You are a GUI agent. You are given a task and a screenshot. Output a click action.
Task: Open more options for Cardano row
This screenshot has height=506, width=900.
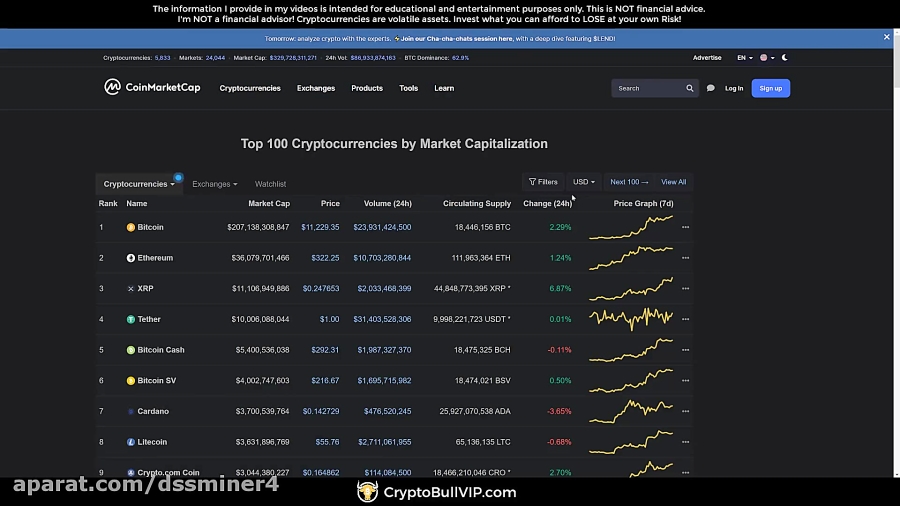[685, 411]
